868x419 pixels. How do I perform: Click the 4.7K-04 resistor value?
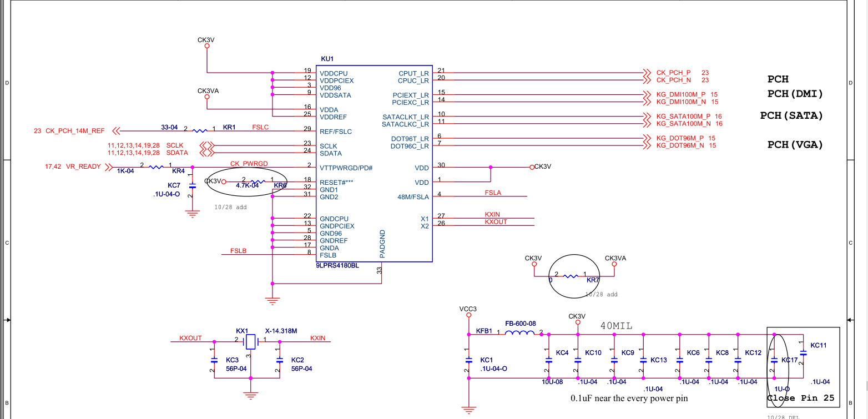pyautogui.click(x=248, y=185)
